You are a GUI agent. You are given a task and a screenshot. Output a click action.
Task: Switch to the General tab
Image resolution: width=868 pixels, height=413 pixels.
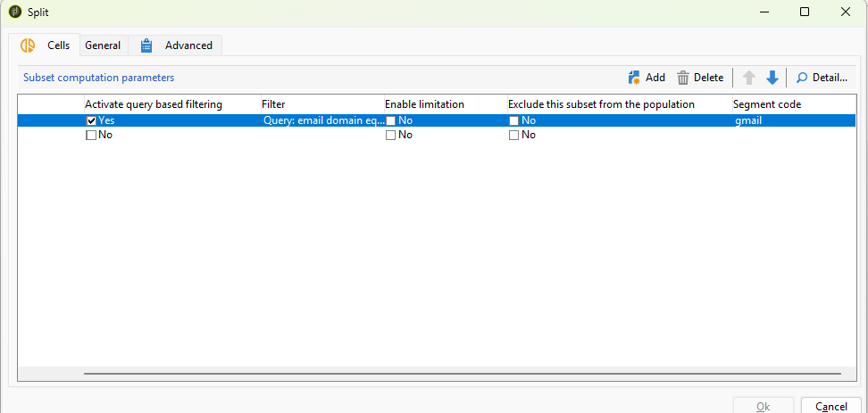[x=103, y=45]
